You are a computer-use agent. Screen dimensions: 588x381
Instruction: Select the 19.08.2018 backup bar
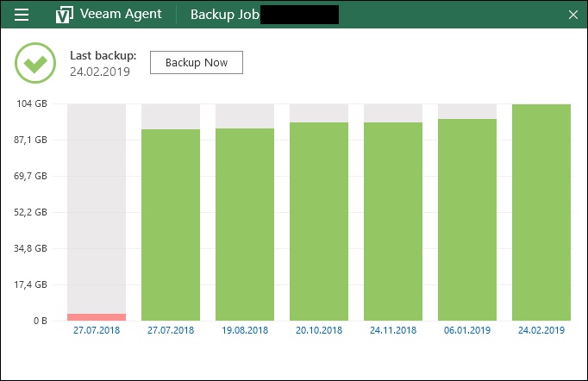point(245,225)
